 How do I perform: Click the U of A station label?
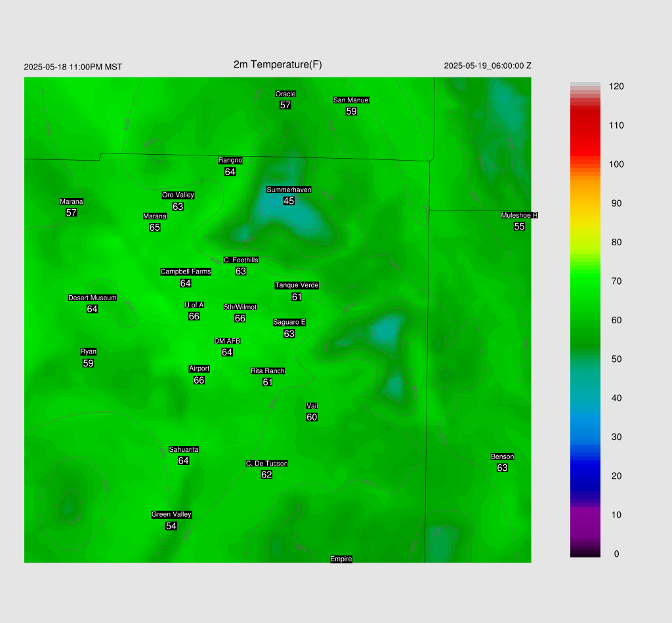(x=194, y=305)
